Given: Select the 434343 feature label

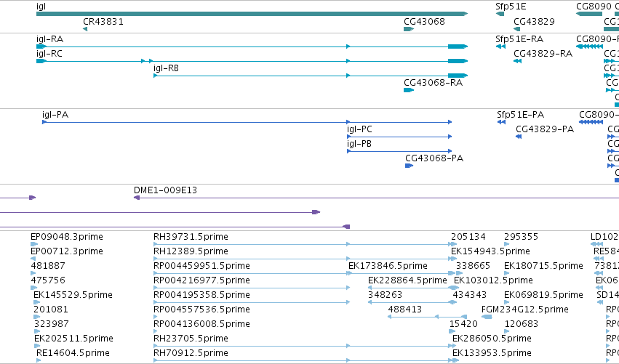Looking at the screenshot, I should click(469, 295).
